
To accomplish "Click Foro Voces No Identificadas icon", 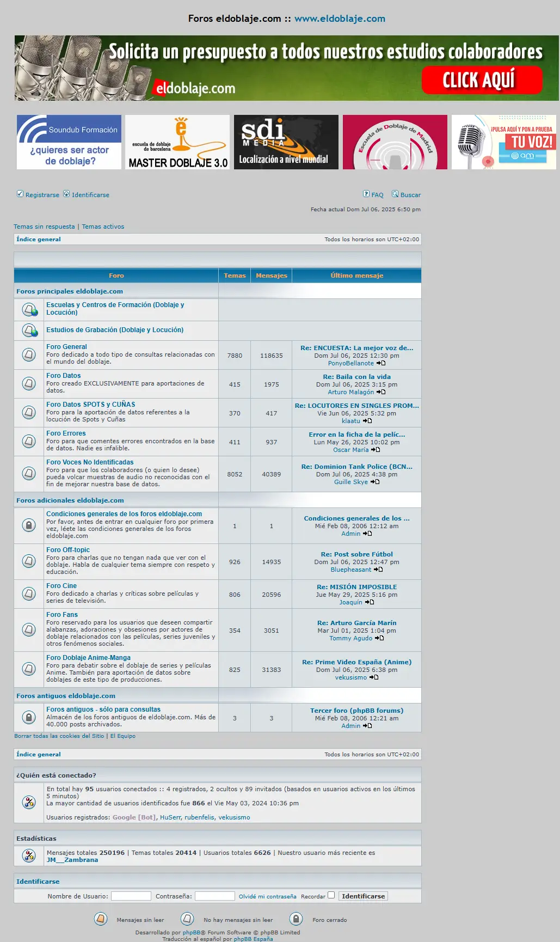I will coord(29,473).
